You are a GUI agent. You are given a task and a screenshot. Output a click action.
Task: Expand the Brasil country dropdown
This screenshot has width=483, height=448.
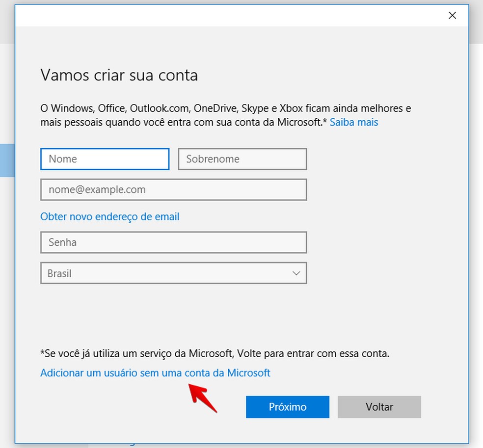[x=173, y=273]
